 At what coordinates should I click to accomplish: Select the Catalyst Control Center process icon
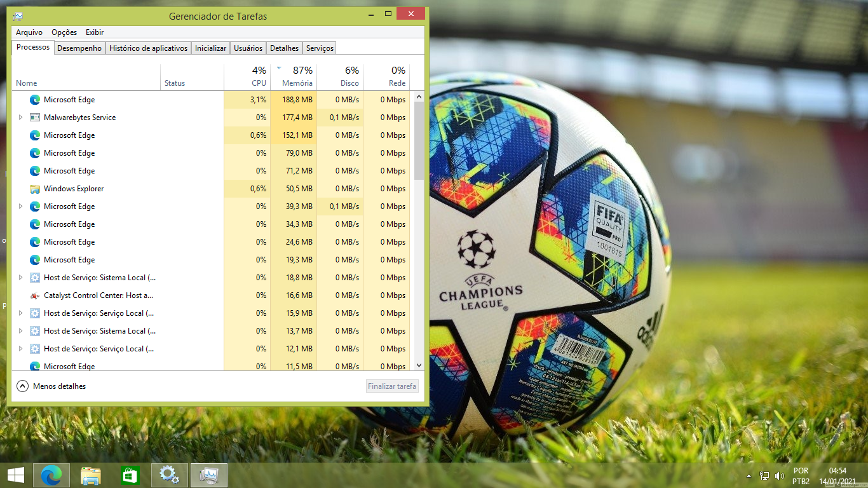(x=35, y=295)
